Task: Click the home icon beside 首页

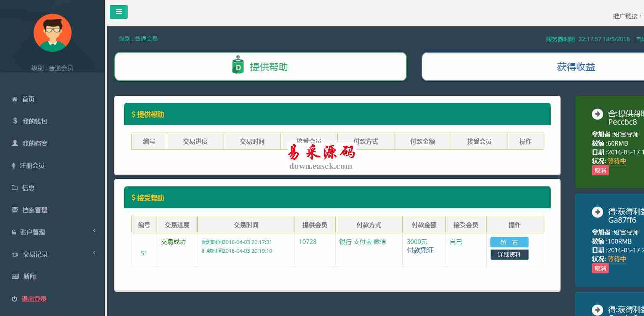Action: (14, 99)
